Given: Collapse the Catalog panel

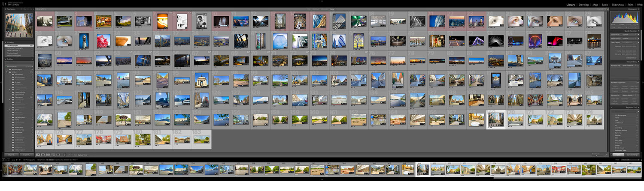Looking at the screenshot, I should pos(6,42).
